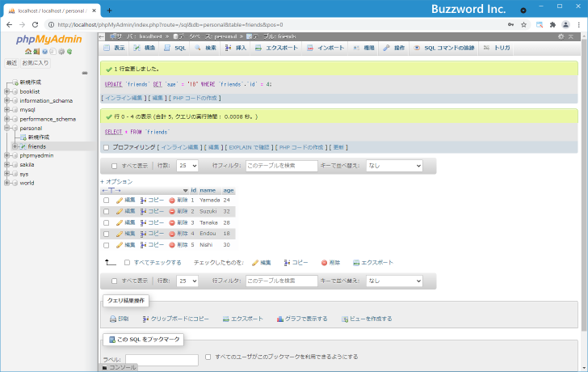588x372 pixels.
Task: Bookmark page with Chrome star icon
Action: coord(524,25)
